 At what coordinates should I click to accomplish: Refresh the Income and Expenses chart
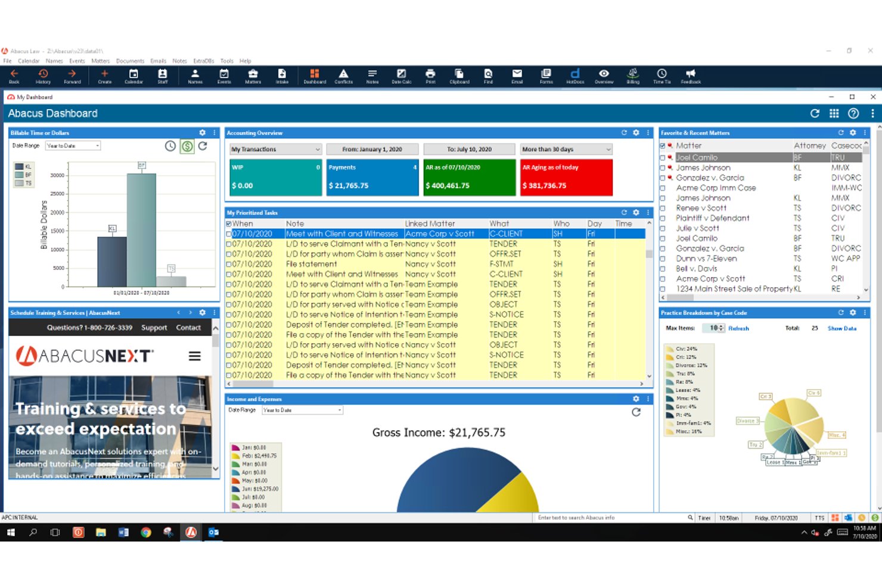click(636, 412)
